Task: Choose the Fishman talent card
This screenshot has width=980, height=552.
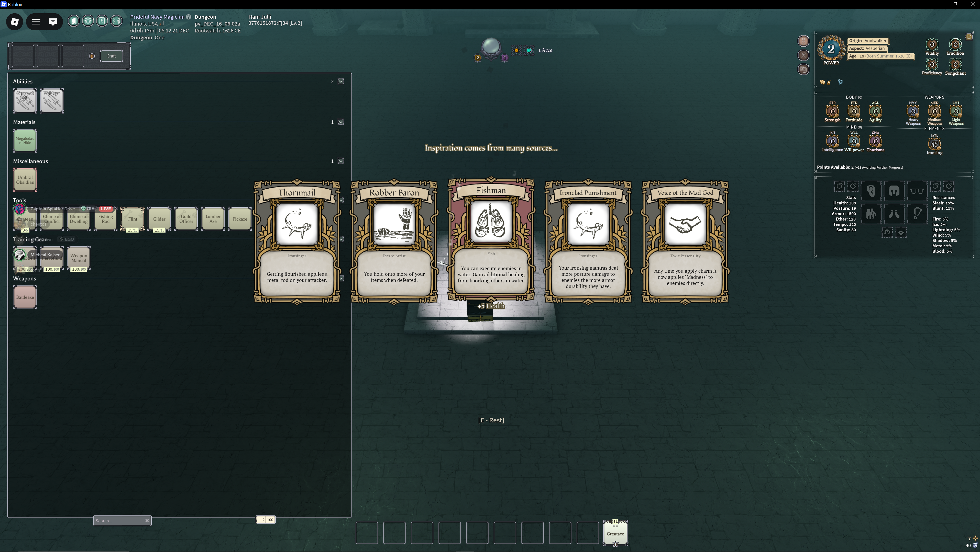Action: tap(491, 239)
